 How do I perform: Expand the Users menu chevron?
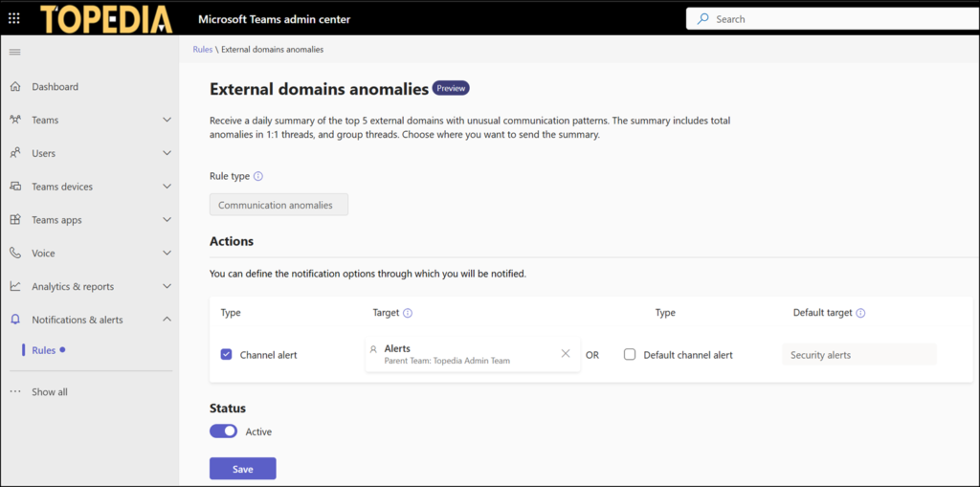tap(167, 153)
